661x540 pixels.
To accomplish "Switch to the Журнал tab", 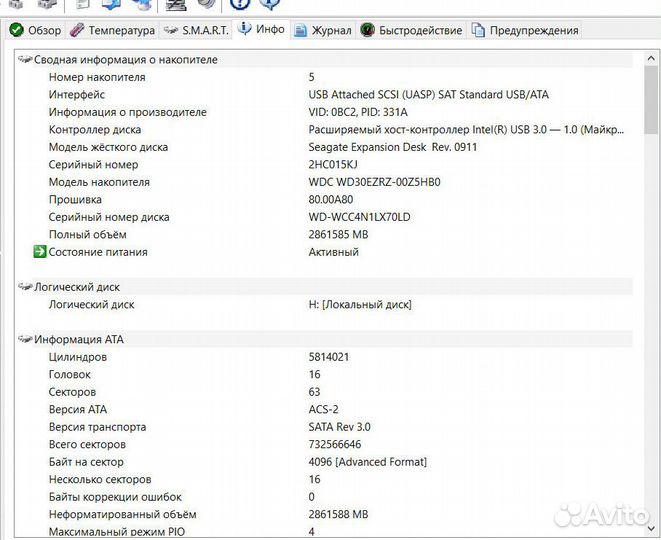I will (323, 30).
